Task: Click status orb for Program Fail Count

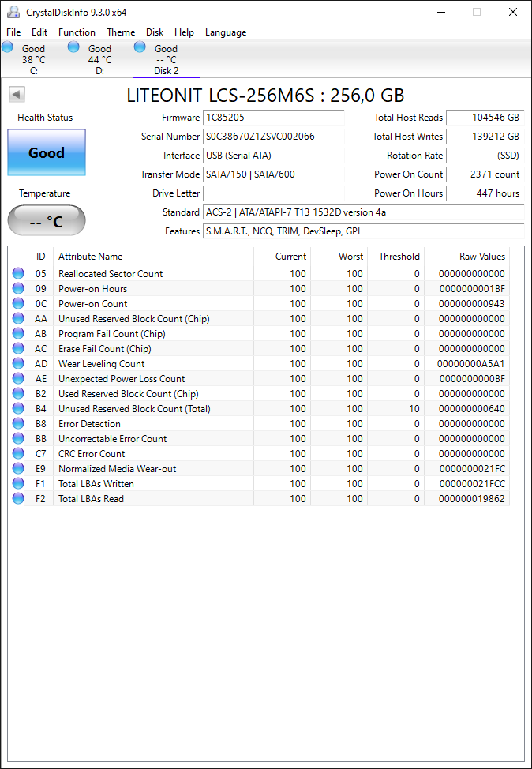Action: point(18,333)
